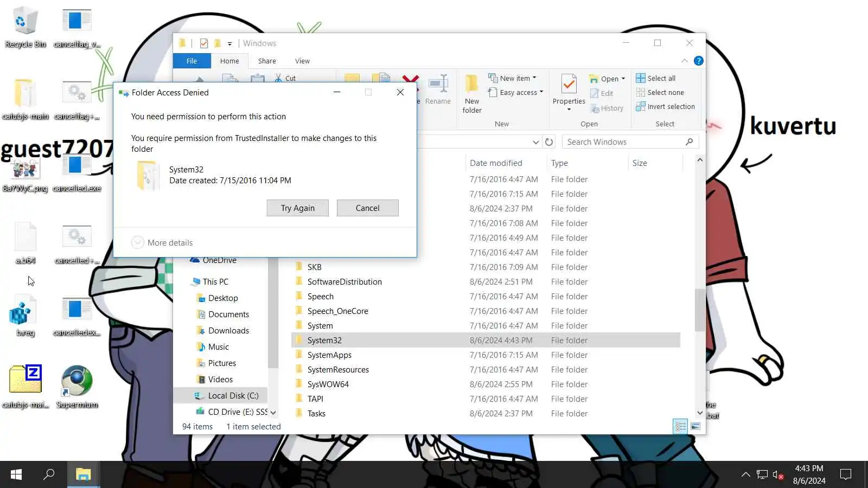The image size is (868, 488).
Task: Click Try Again in the dialog
Action: click(298, 208)
